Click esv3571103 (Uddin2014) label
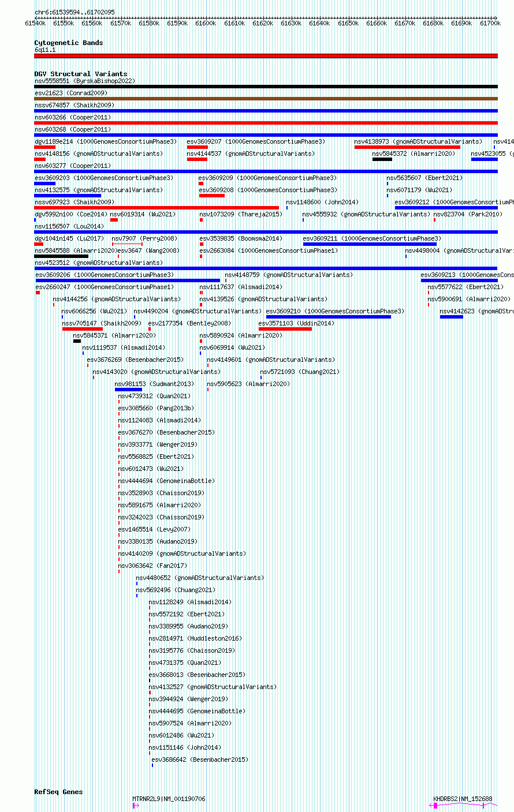The image size is (514, 812). (297, 323)
